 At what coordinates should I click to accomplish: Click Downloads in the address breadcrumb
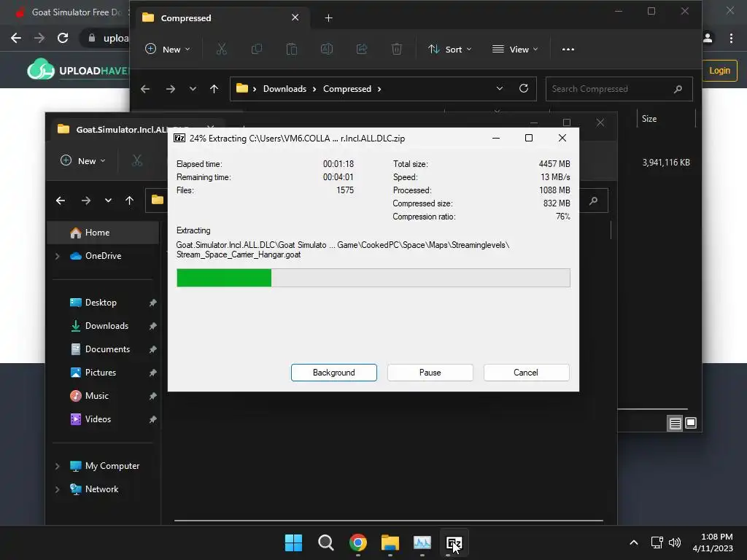coord(285,88)
